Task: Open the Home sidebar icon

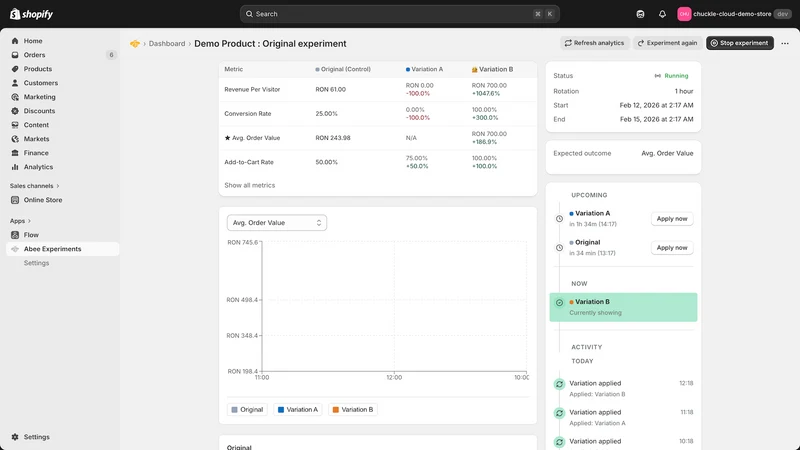Action: pos(15,41)
